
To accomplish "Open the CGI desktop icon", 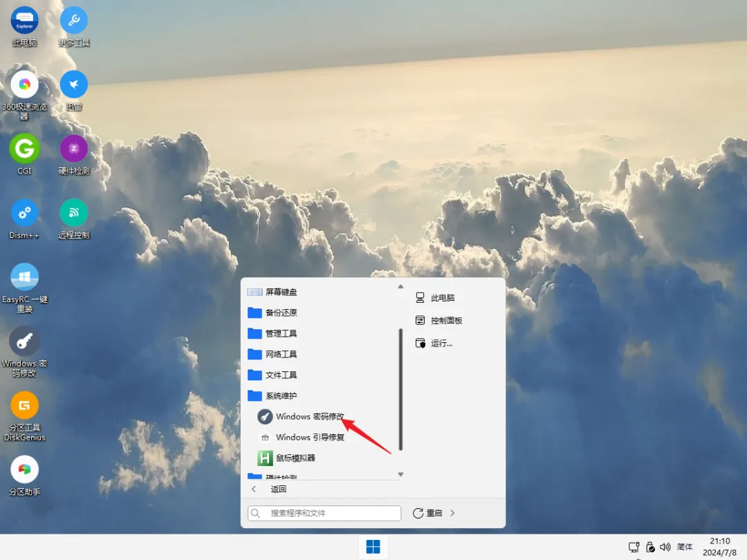I will click(24, 155).
